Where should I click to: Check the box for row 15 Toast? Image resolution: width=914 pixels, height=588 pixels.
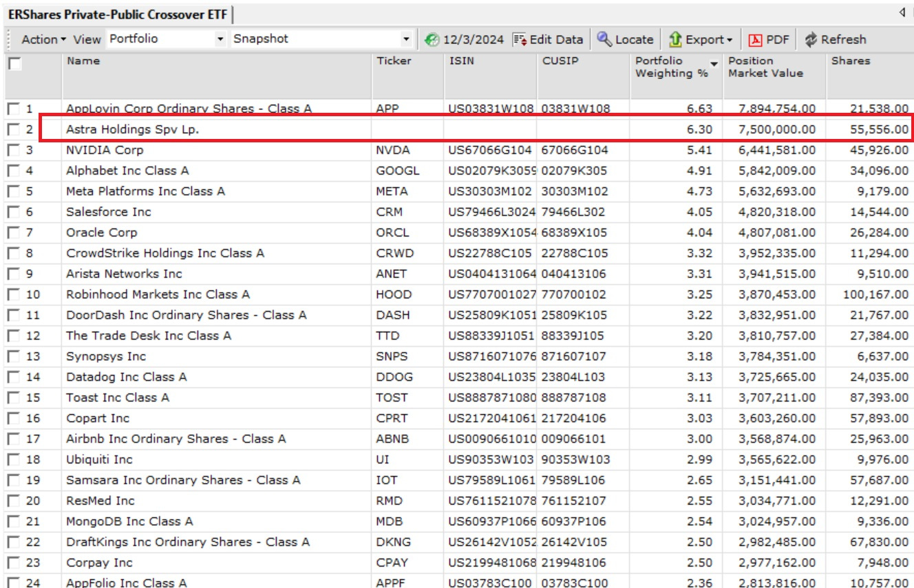click(x=14, y=398)
